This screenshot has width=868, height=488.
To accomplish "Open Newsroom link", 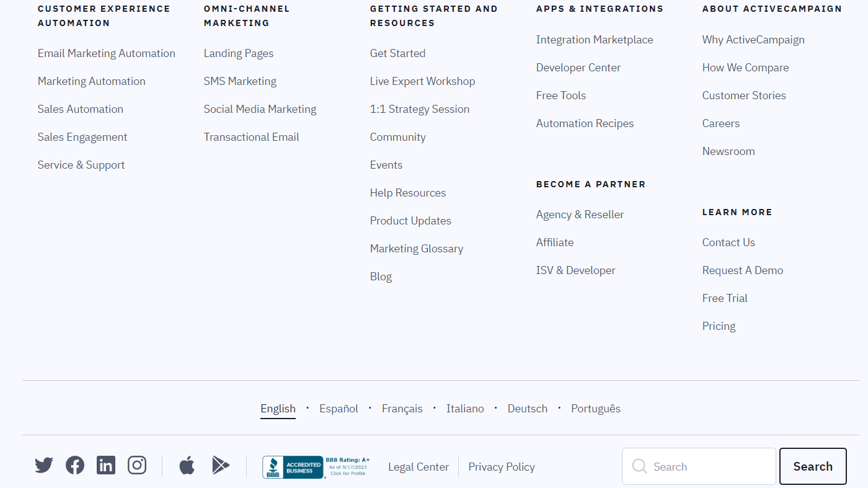I will click(x=728, y=151).
